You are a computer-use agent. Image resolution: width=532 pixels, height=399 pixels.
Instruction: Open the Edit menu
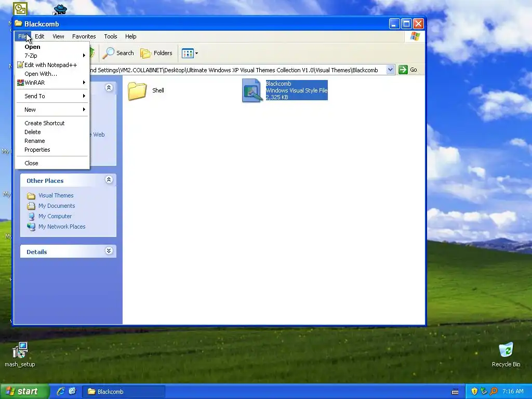[x=39, y=36]
